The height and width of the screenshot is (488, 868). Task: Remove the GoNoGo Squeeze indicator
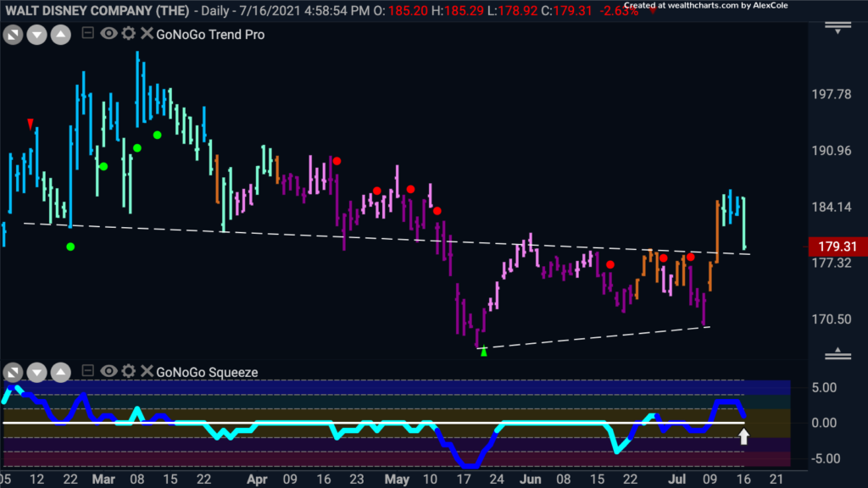point(147,371)
